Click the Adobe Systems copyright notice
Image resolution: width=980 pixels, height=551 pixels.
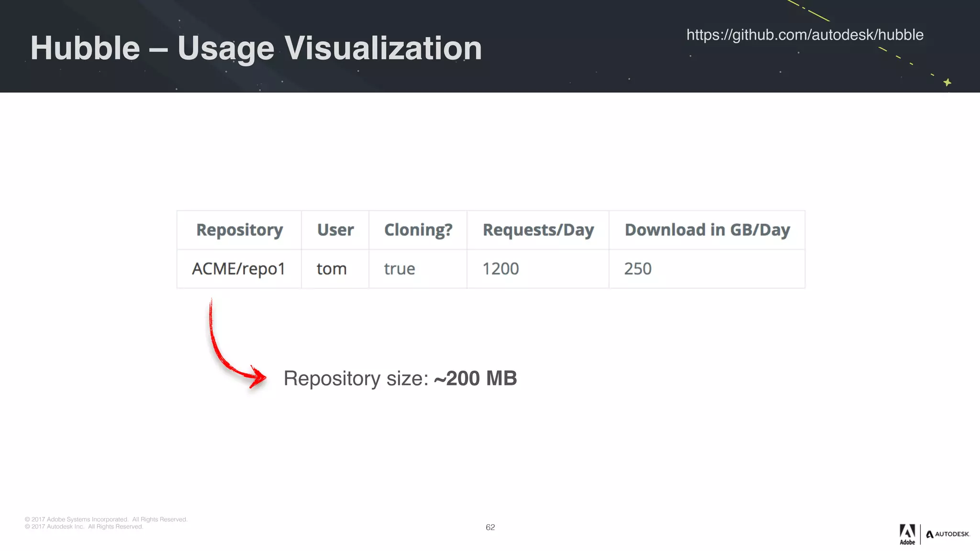point(106,519)
